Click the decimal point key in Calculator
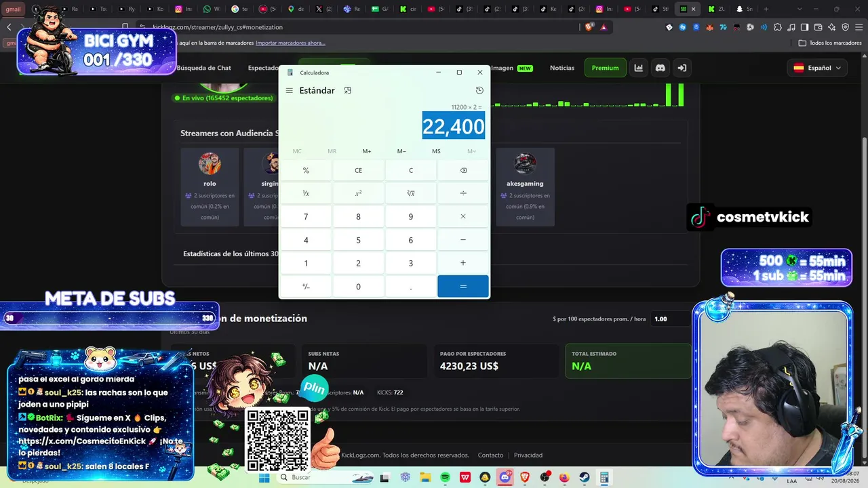Image resolution: width=868 pixels, height=488 pixels. [410, 286]
